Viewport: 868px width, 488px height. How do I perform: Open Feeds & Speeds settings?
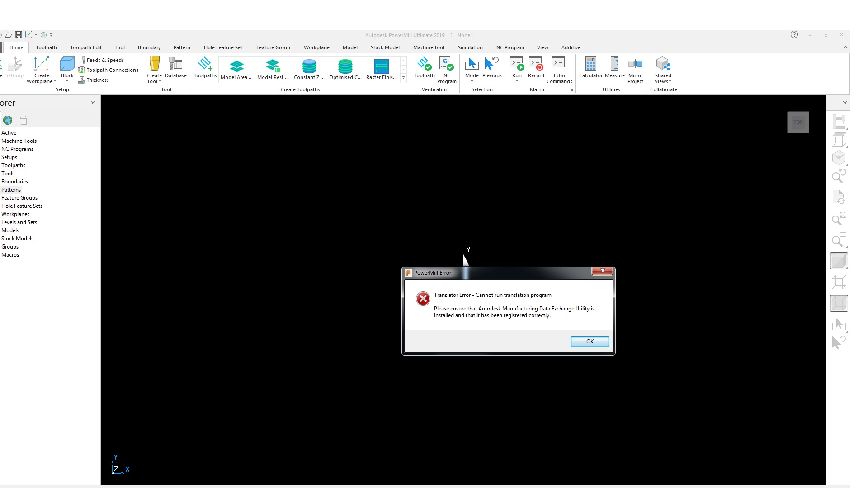105,60
